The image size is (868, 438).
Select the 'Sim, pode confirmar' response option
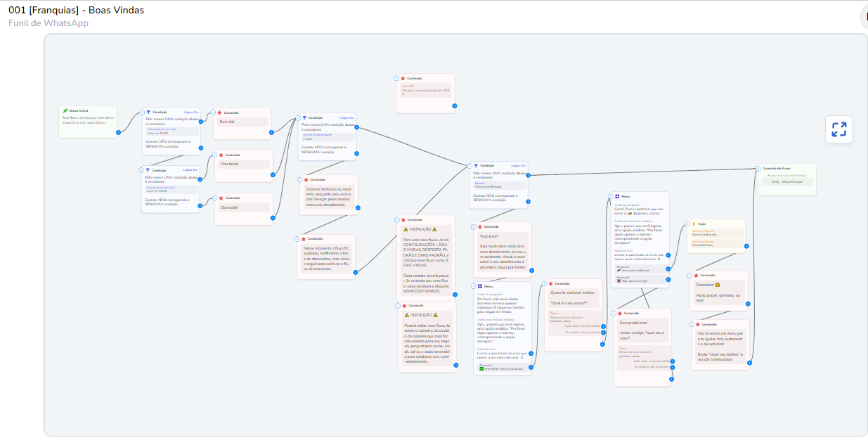pyautogui.click(x=640, y=270)
